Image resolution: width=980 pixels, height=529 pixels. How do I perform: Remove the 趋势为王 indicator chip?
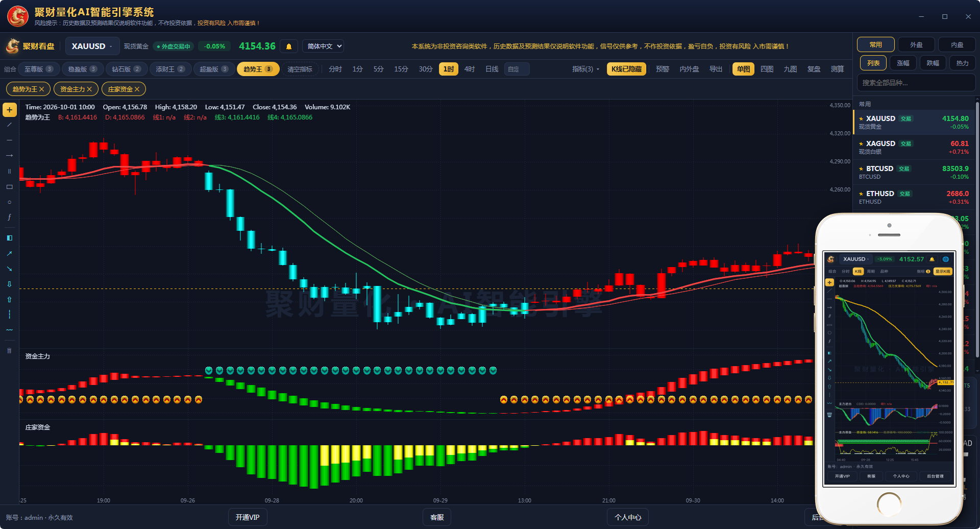[42, 89]
